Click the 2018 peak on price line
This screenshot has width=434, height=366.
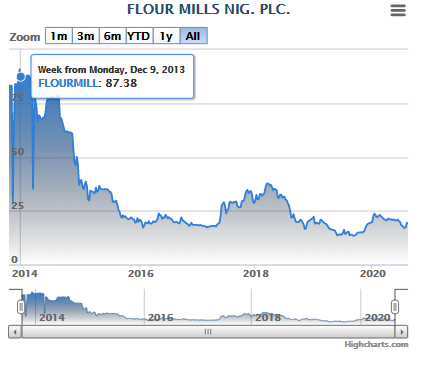[268, 184]
